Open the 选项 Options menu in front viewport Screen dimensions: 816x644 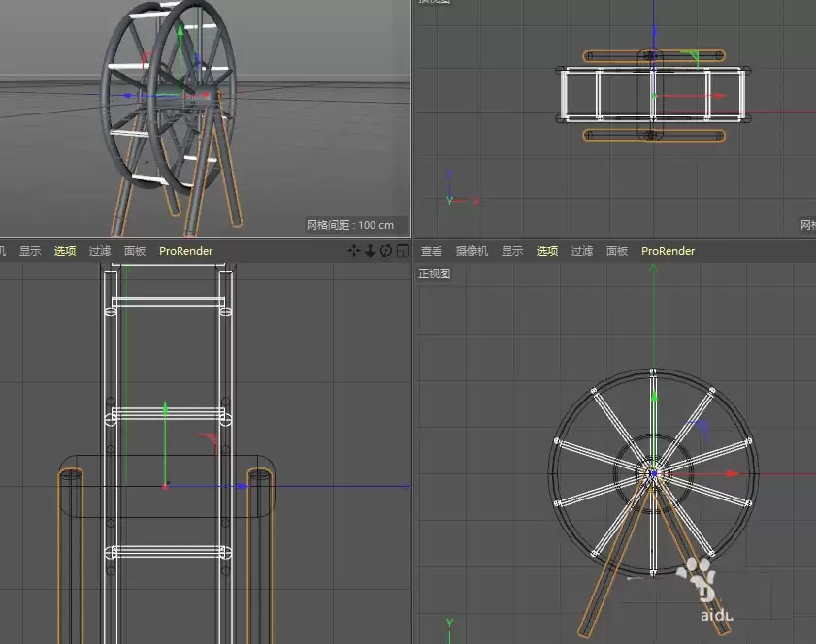[546, 250]
